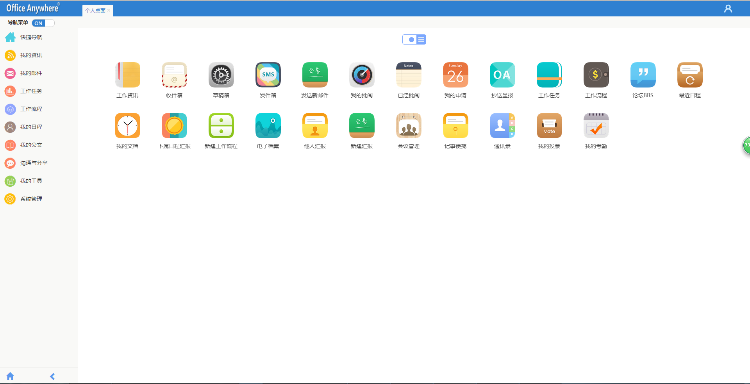Viewport: 750px width, 384px height.
Task: Open the teal wave chart app icon
Action: point(268,125)
